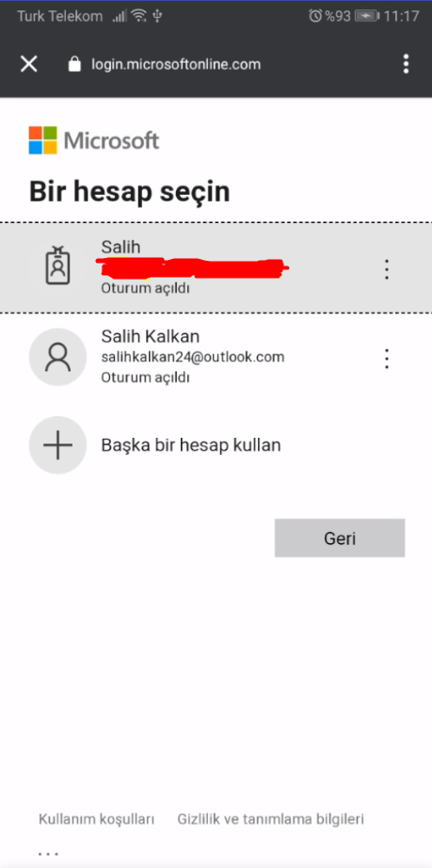Tap the alarm clock status icon

(x=315, y=16)
